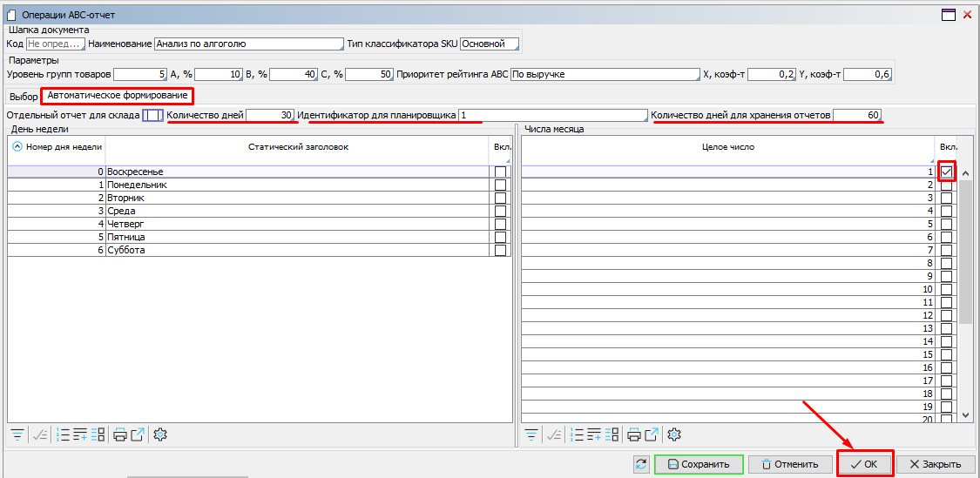Click the Сохранить button

[x=699, y=464]
